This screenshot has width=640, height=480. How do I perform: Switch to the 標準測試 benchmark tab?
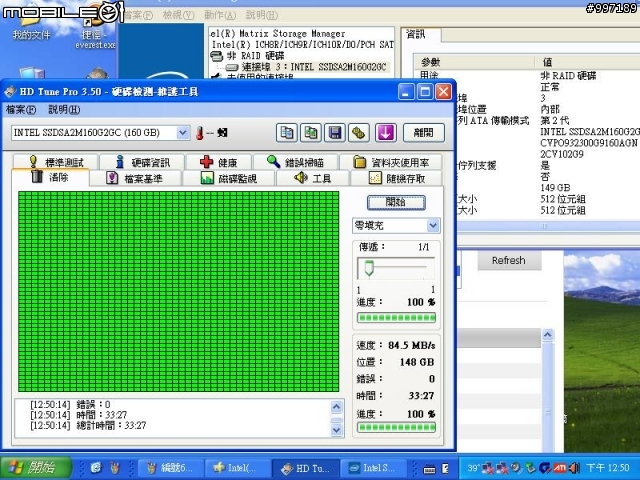pos(56,162)
